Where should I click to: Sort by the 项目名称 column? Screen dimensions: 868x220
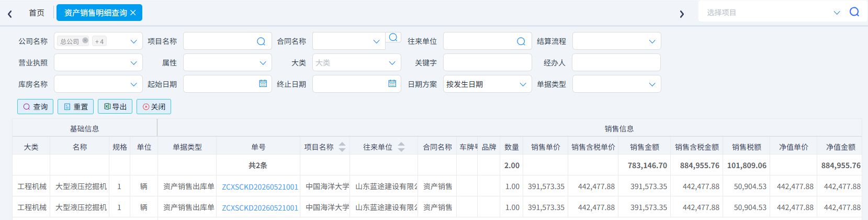tap(342, 147)
